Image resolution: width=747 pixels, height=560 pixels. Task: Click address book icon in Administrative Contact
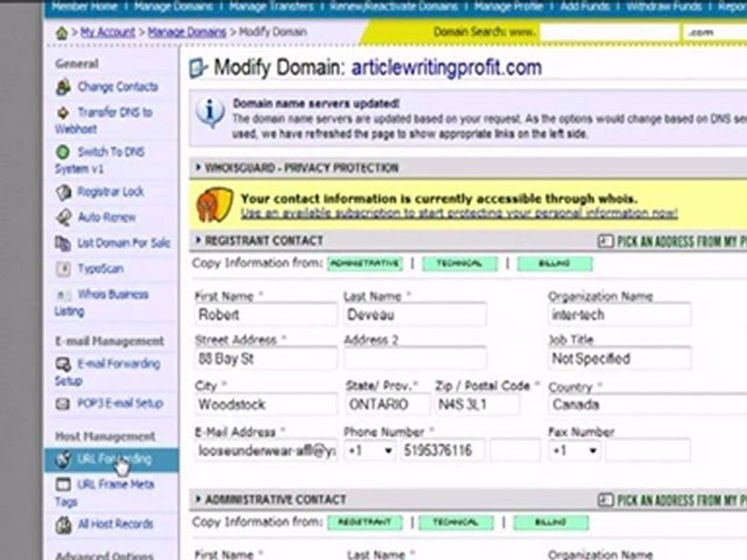tap(605, 500)
